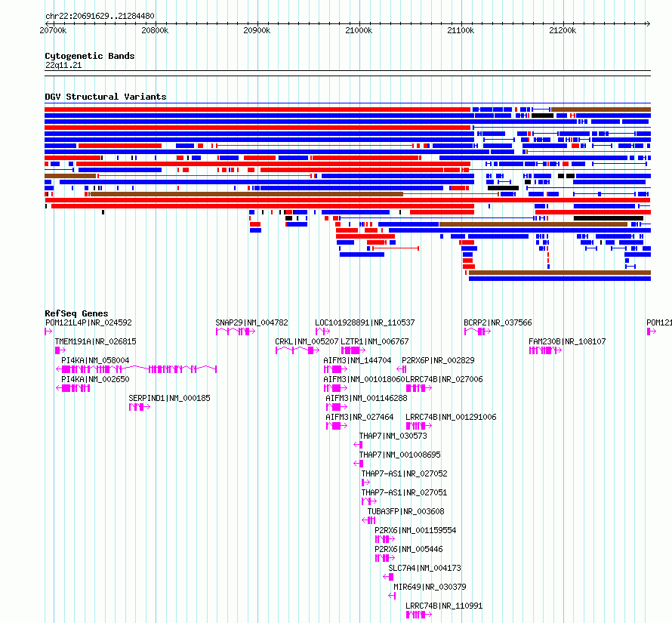Screen dimensions: 672x623
Task: Click the BCRP2 gene model glyph
Action: pos(477,332)
